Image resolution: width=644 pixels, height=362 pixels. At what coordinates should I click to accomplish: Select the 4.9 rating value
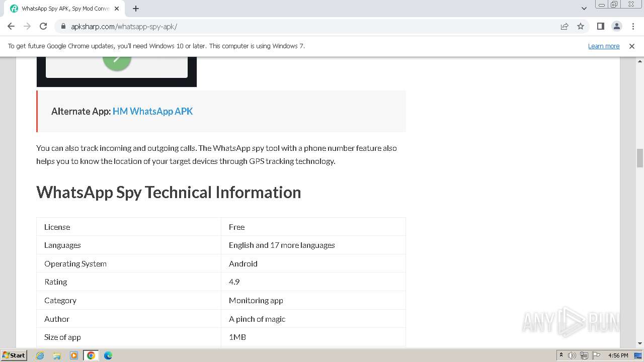pos(313,282)
